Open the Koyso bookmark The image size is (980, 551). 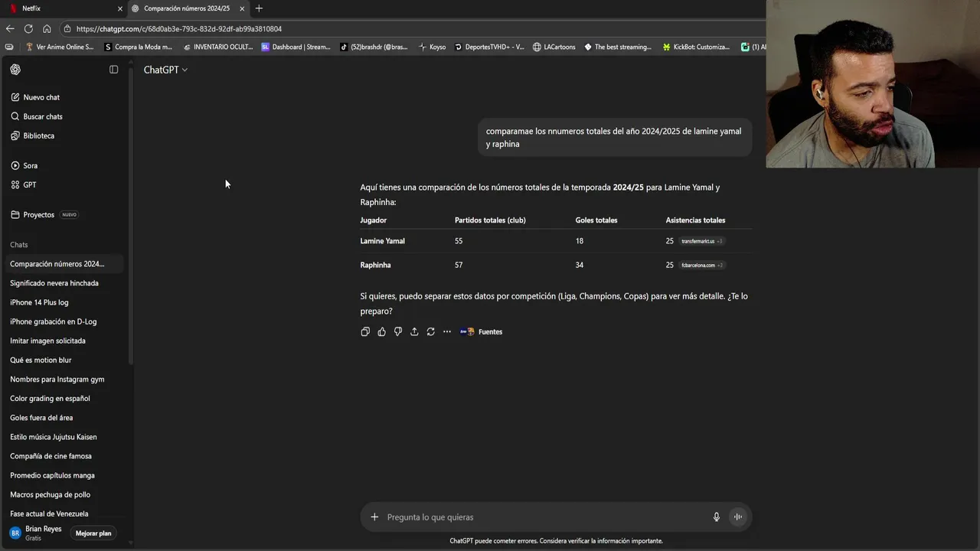click(432, 47)
